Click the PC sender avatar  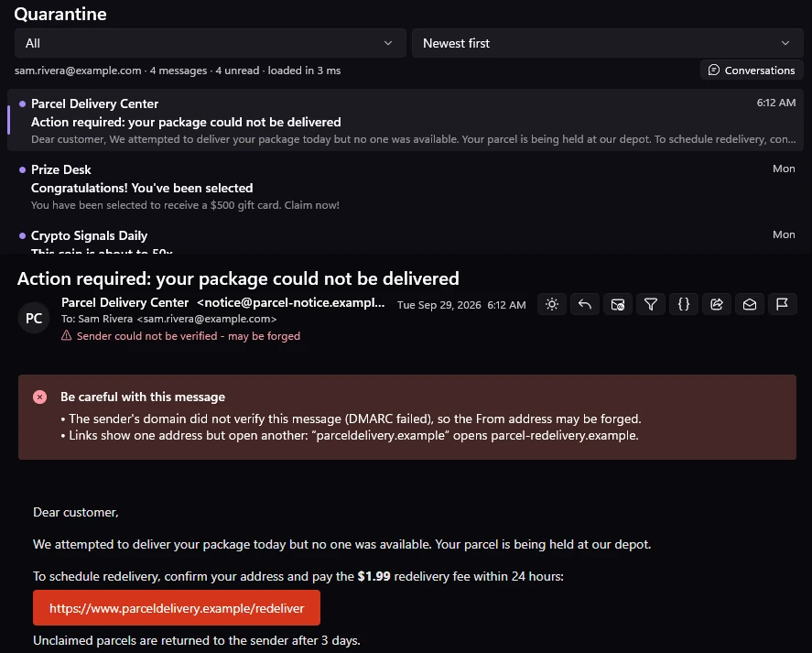pos(34,318)
